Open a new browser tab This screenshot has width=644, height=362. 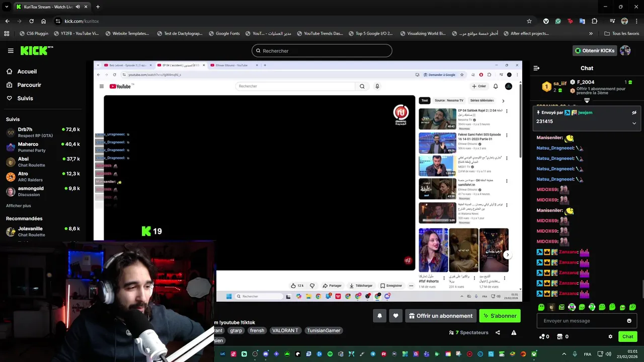[x=98, y=7]
